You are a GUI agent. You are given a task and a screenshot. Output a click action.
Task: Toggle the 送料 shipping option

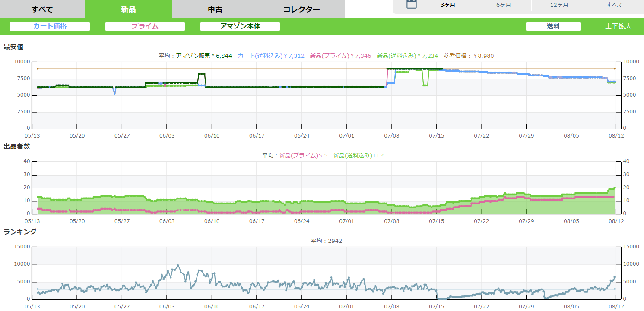coord(553,26)
